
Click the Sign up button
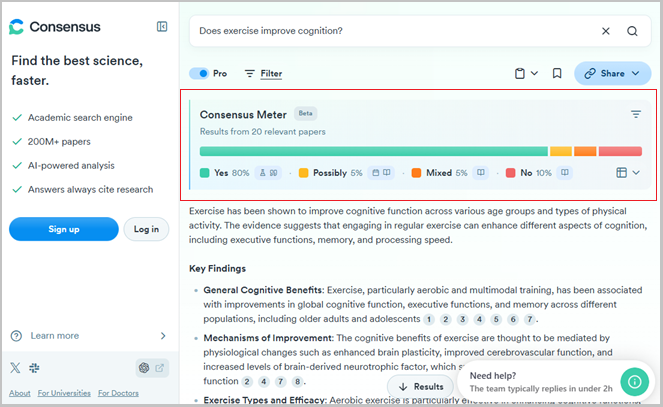tap(64, 229)
